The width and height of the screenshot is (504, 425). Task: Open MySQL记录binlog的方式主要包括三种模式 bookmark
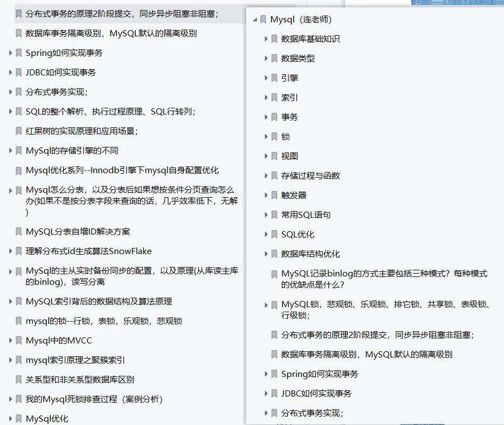point(385,279)
